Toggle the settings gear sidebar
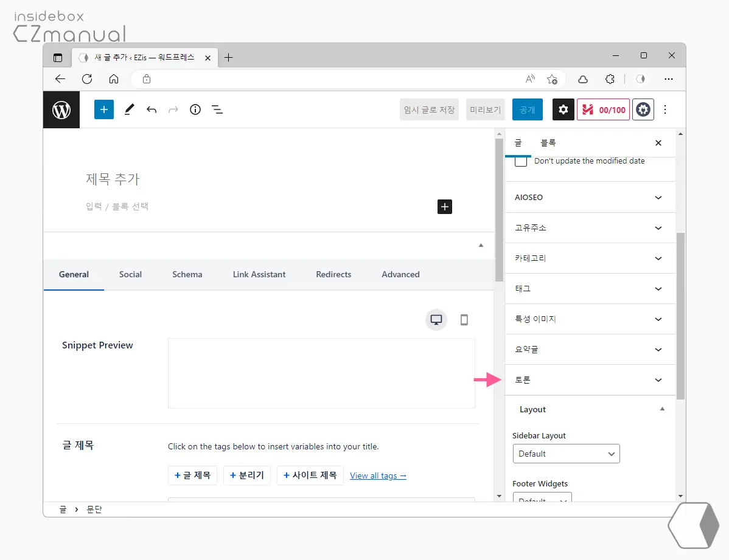This screenshot has height=560, width=729. pos(563,109)
